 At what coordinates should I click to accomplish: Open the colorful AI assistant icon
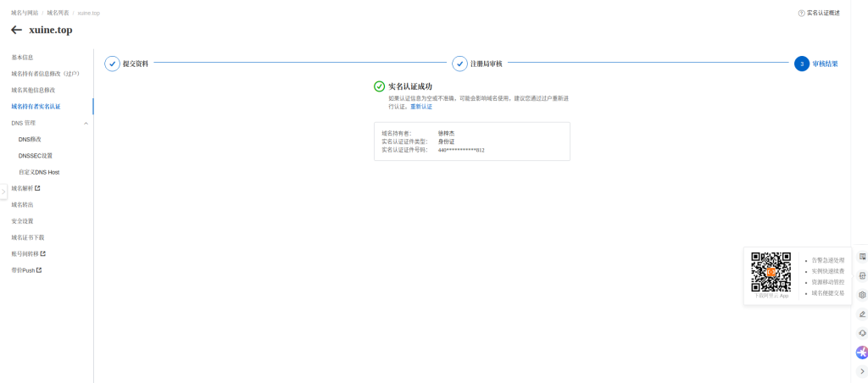(862, 352)
